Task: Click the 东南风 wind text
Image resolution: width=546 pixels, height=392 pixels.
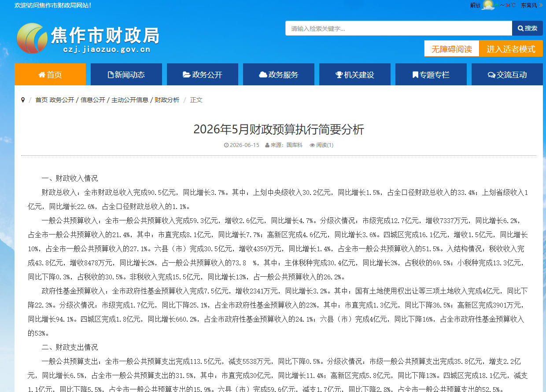Action: tap(529, 5)
